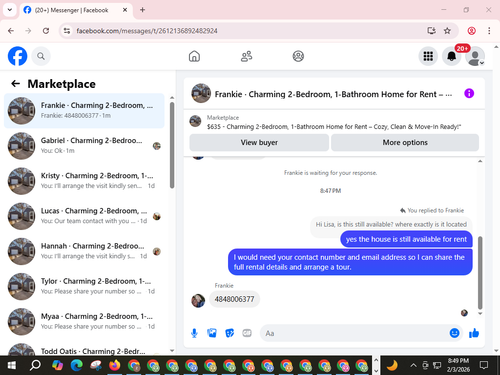Open tab search dropdown arrow
This screenshot has height=375, width=500.
click(10, 10)
